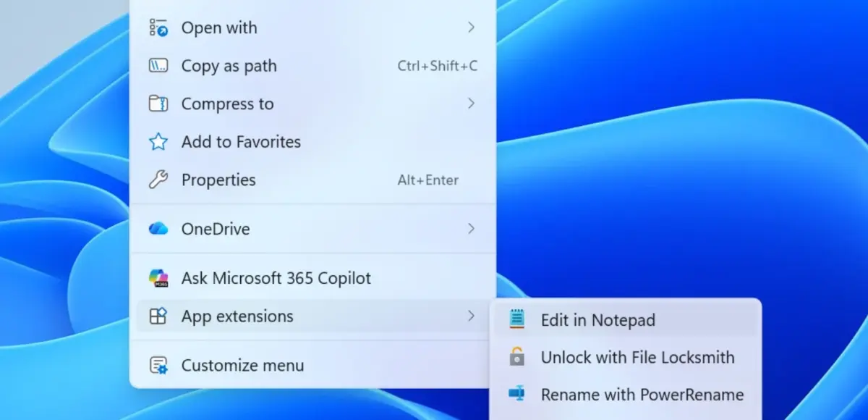This screenshot has width=868, height=420.
Task: Click the App extensions icon
Action: click(158, 316)
